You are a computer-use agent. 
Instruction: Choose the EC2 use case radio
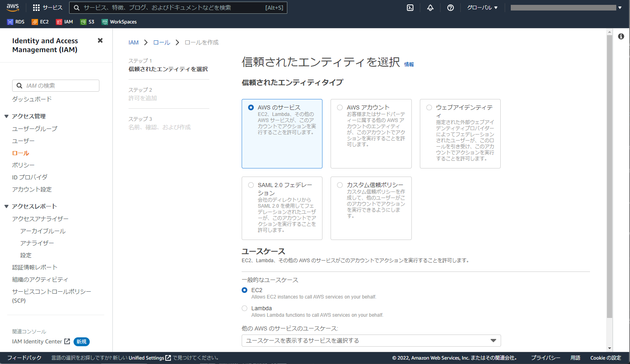click(x=244, y=290)
